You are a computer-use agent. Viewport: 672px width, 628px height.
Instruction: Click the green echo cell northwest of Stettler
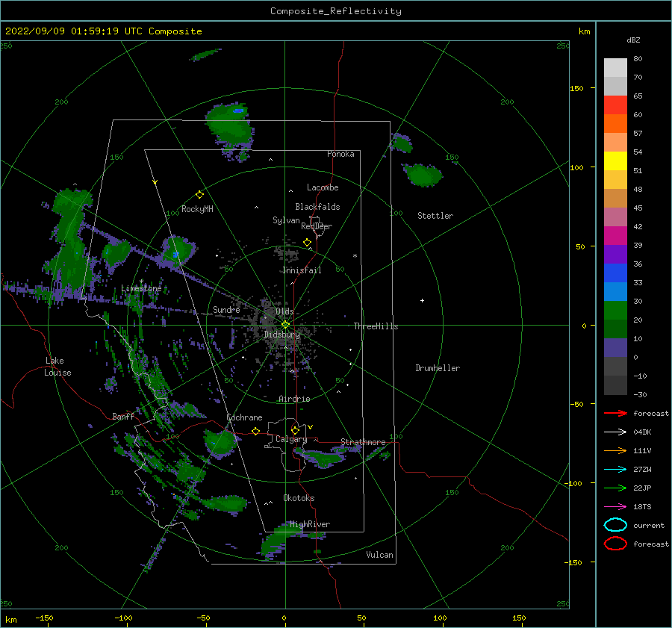(423, 175)
